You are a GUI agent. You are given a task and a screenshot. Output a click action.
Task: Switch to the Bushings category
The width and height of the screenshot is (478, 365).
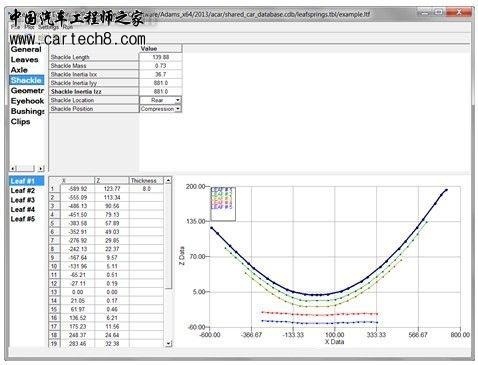click(x=27, y=111)
